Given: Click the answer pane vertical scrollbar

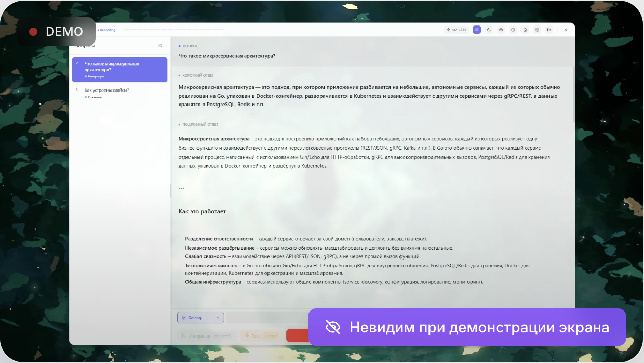Looking at the screenshot, I should tap(573, 94).
